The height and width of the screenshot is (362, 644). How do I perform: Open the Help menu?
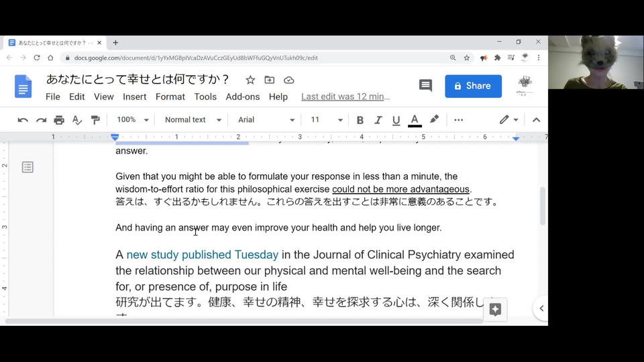tap(278, 97)
